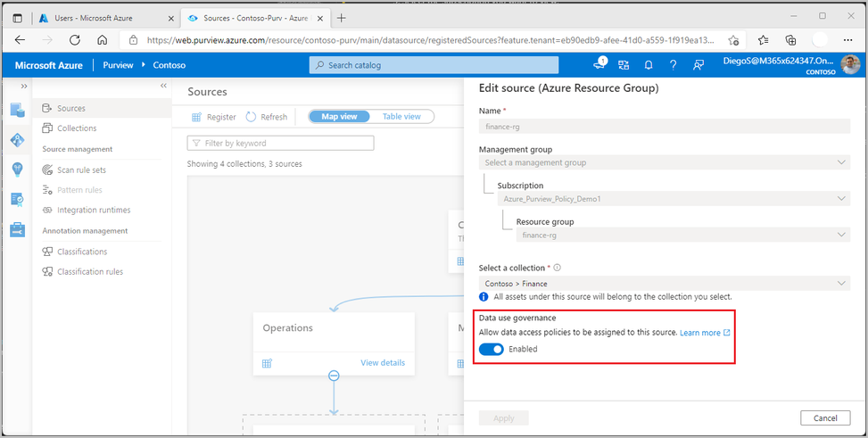Click the Cancel button
This screenshot has width=868, height=438.
pyautogui.click(x=825, y=418)
